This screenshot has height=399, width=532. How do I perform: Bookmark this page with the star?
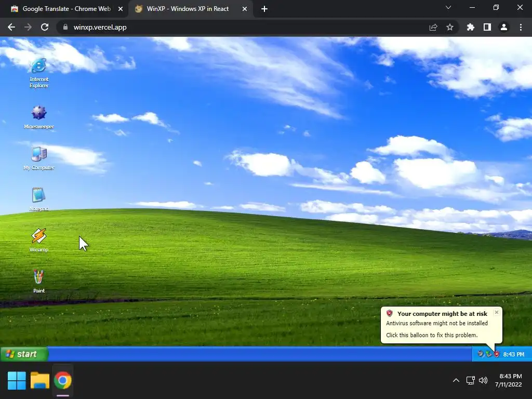450,27
